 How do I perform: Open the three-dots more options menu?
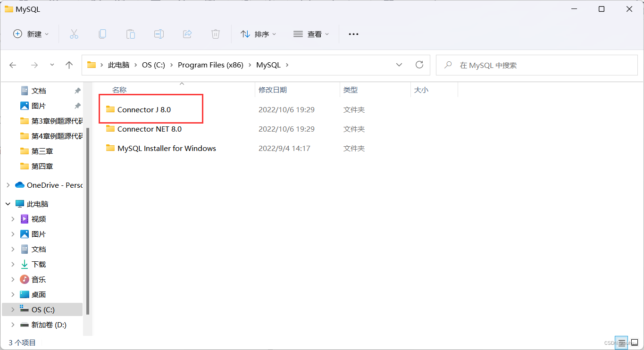(x=353, y=34)
